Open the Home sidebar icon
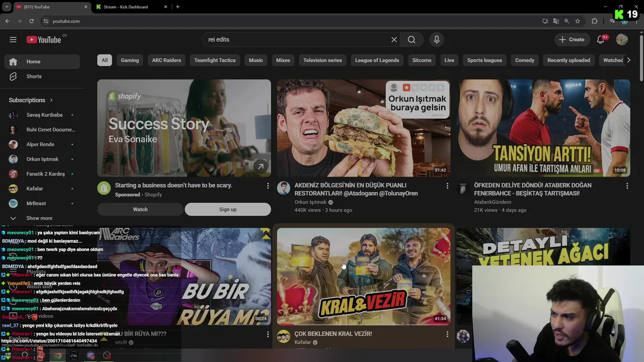This screenshot has height=362, width=644. 13,61
